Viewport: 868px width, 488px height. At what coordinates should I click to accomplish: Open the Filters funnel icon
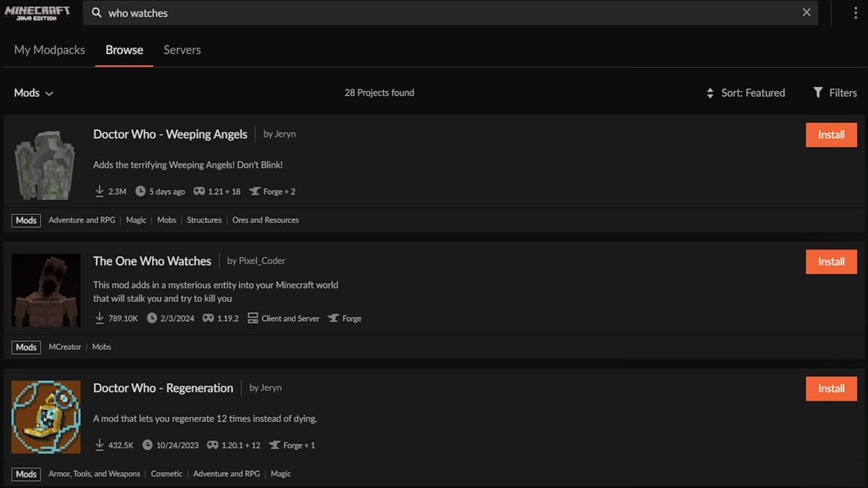point(817,93)
